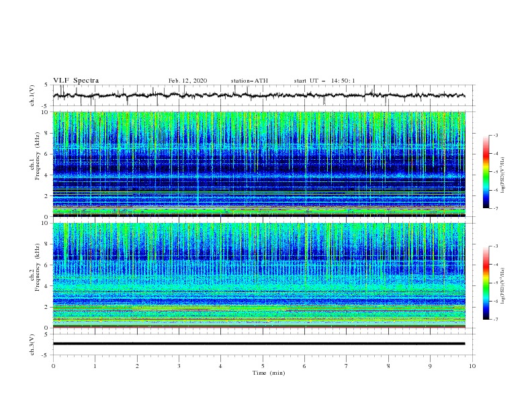Select the ch.1 colorbar "log(PSD)(V²/Hz)" label
This screenshot has height=411, width=532.
coord(503,175)
